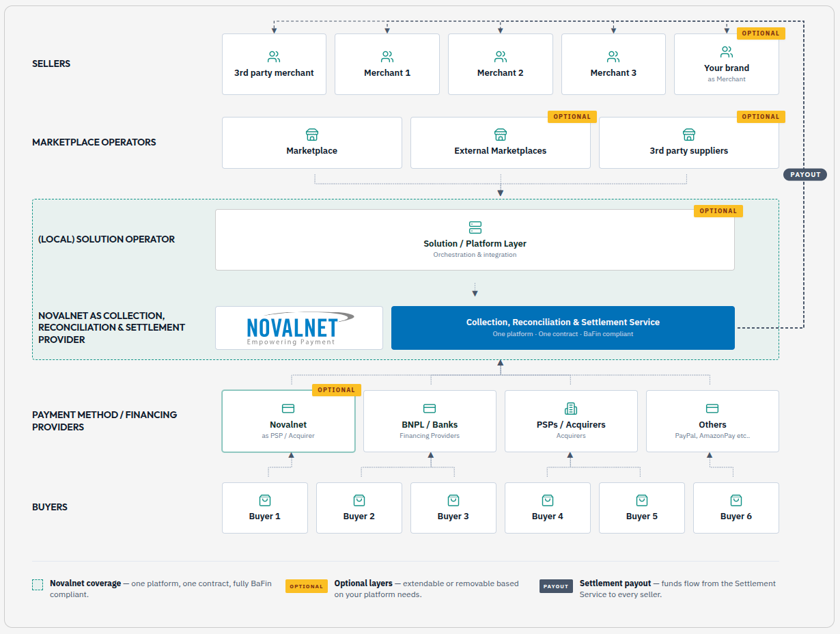Image resolution: width=840 pixels, height=634 pixels.
Task: Click the 'Optional layers' legend text
Action: pos(363,583)
